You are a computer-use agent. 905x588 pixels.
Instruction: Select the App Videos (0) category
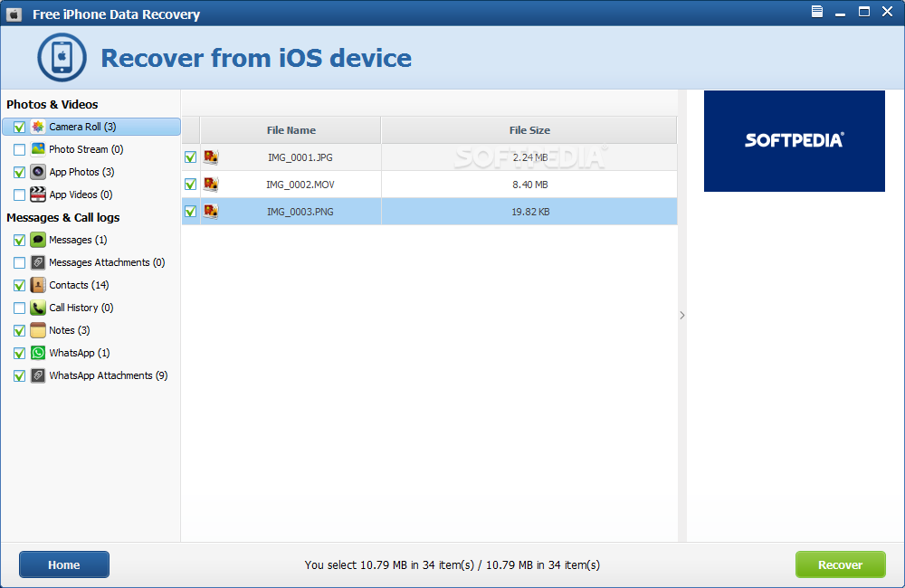pyautogui.click(x=81, y=194)
